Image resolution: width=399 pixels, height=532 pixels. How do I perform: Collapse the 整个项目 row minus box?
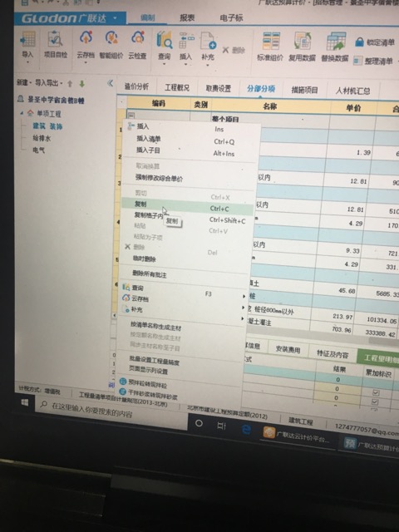(131, 116)
